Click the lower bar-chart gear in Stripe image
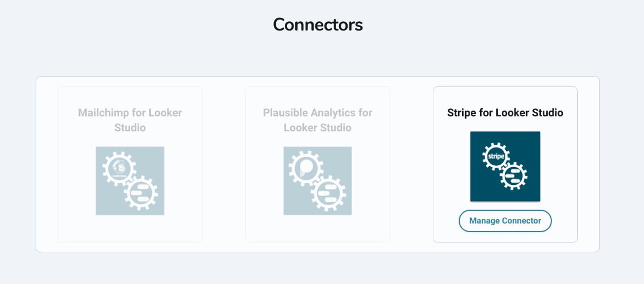Image resolution: width=644 pixels, height=284 pixels. click(x=514, y=177)
